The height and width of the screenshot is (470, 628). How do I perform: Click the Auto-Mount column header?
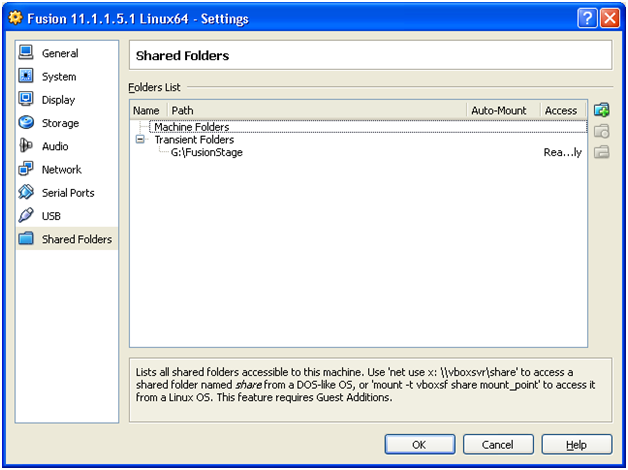[503, 110]
